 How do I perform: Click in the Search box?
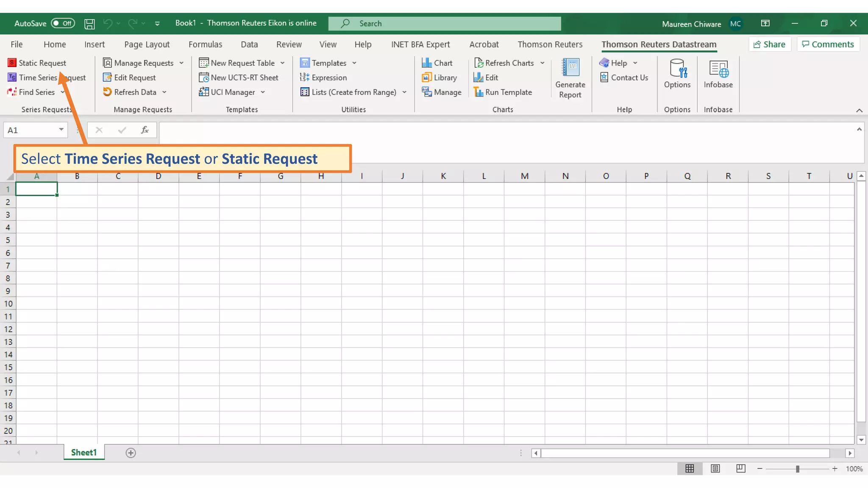[x=445, y=24]
